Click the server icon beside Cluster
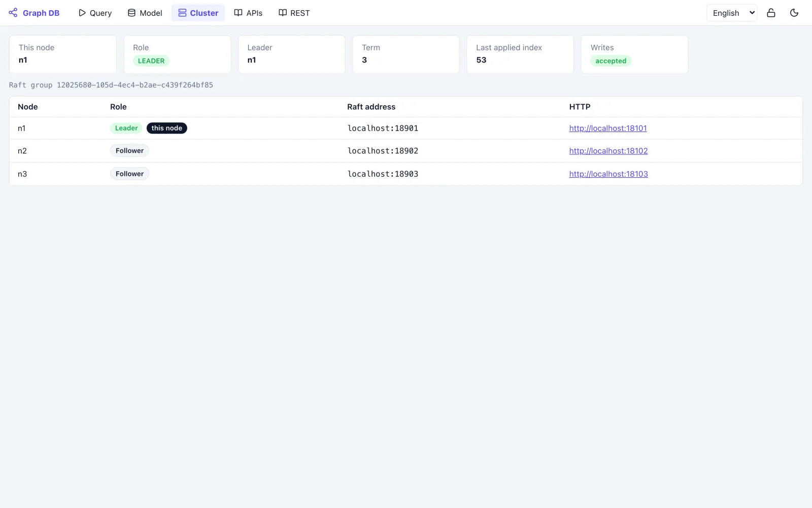Viewport: 812px width, 508px height. (182, 13)
